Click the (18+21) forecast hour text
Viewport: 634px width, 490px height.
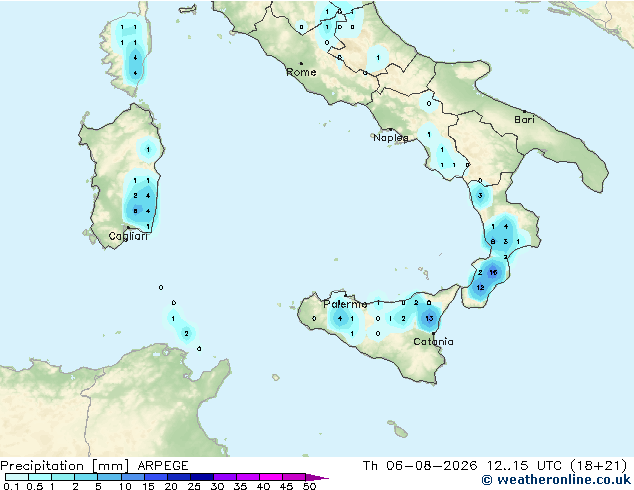pyautogui.click(x=598, y=466)
